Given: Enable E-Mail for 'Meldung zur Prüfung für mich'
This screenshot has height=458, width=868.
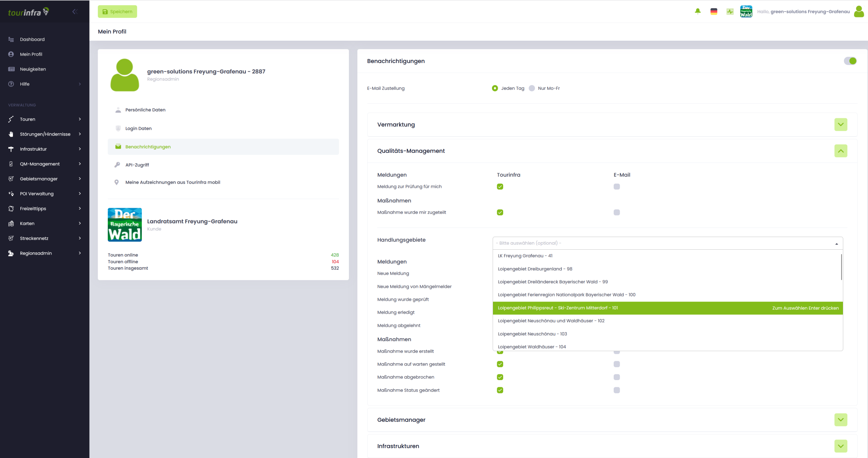Looking at the screenshot, I should tap(616, 187).
